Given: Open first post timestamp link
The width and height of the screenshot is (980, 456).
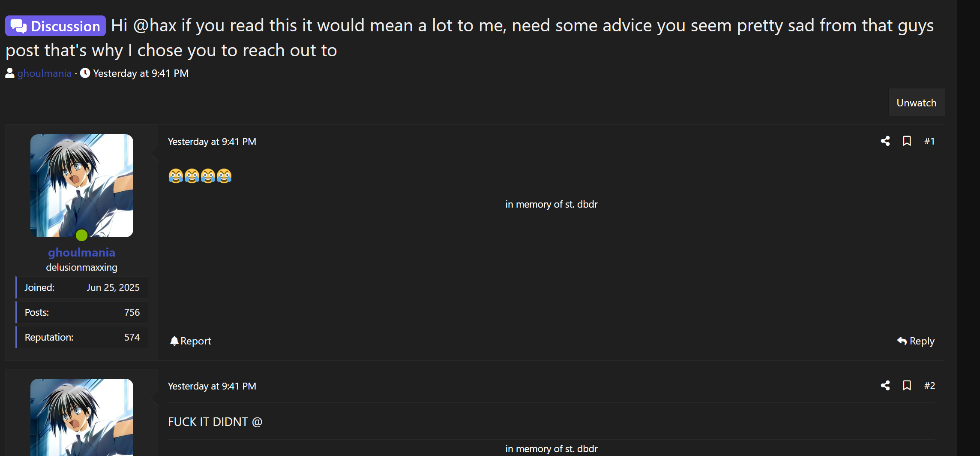Looking at the screenshot, I should pos(212,142).
